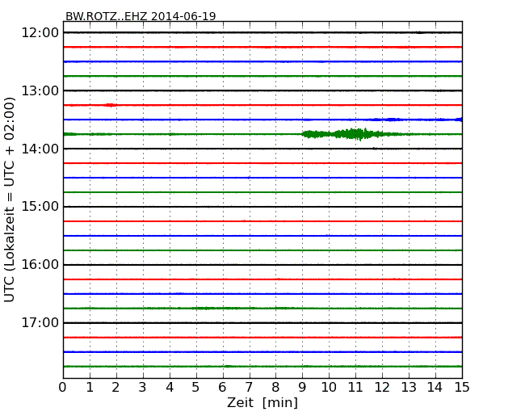Select the 13:00 time axis label
The height and width of the screenshot is (420, 525).
[x=40, y=90]
